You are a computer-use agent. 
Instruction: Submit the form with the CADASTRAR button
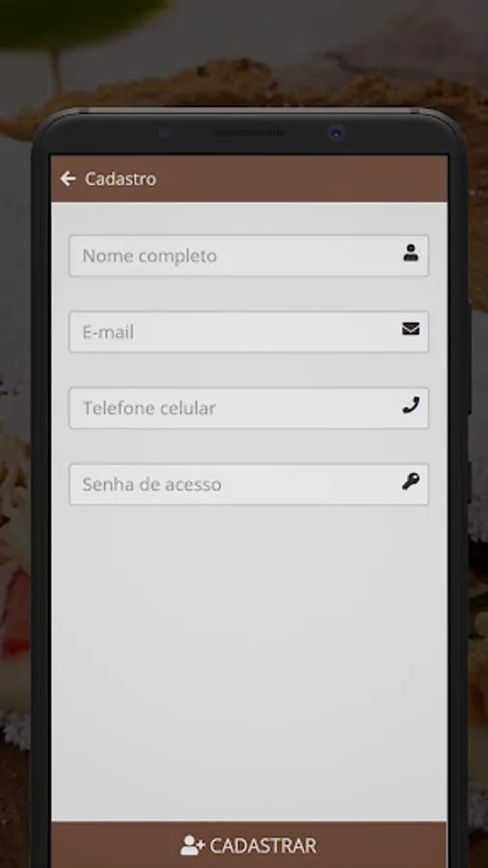click(249, 845)
